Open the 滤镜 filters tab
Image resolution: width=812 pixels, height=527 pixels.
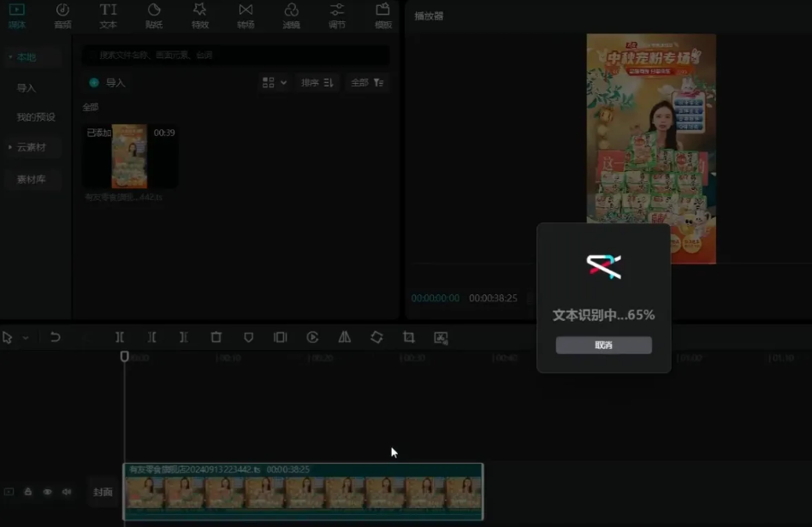point(291,16)
